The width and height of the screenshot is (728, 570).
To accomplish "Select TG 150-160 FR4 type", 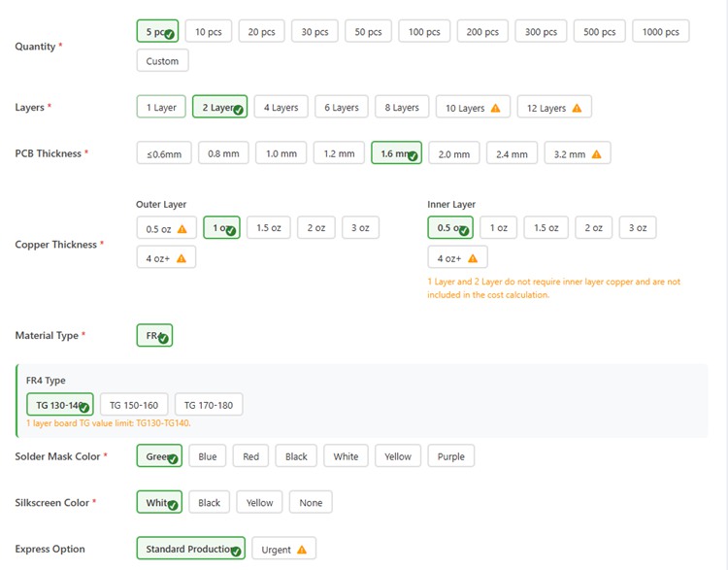I will pos(134,405).
